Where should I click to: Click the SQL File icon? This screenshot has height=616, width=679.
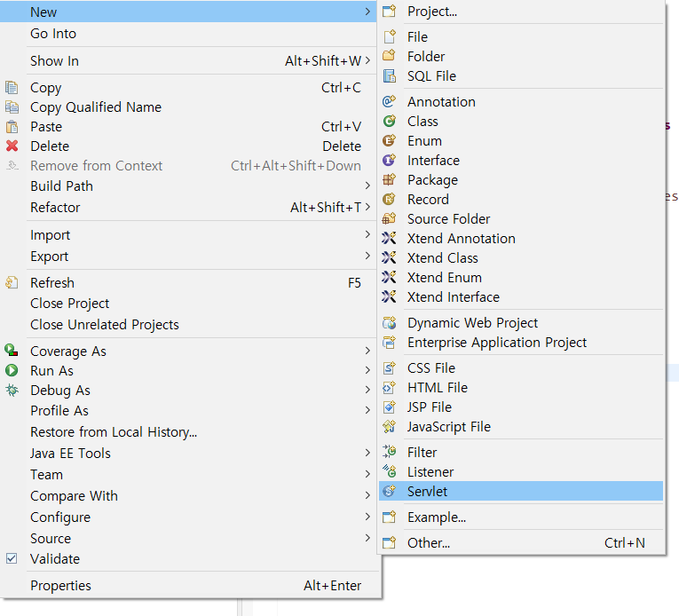click(389, 75)
